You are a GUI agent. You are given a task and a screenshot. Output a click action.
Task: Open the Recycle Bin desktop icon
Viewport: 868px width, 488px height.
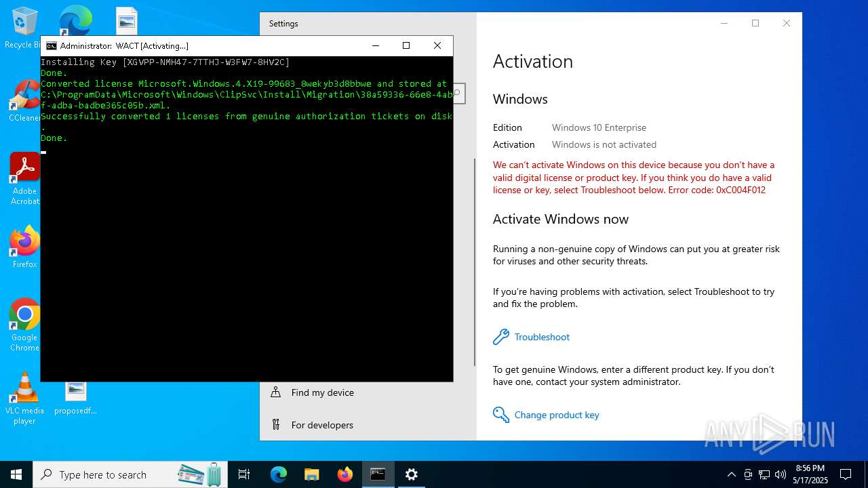click(x=24, y=27)
